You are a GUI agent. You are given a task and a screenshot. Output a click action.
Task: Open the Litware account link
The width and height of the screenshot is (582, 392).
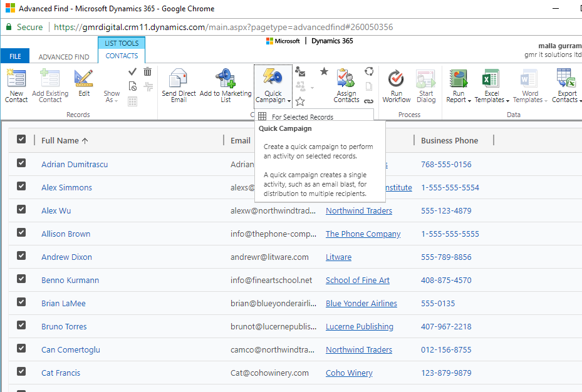[338, 257]
